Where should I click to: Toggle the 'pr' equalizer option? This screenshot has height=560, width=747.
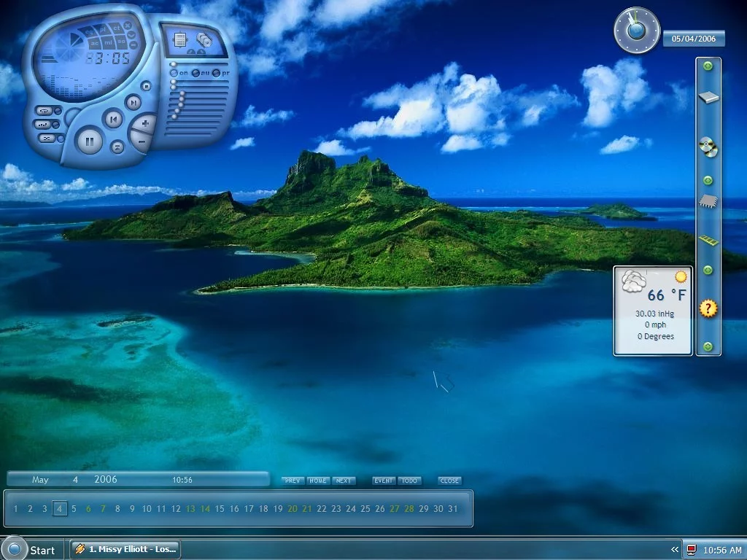click(x=217, y=73)
